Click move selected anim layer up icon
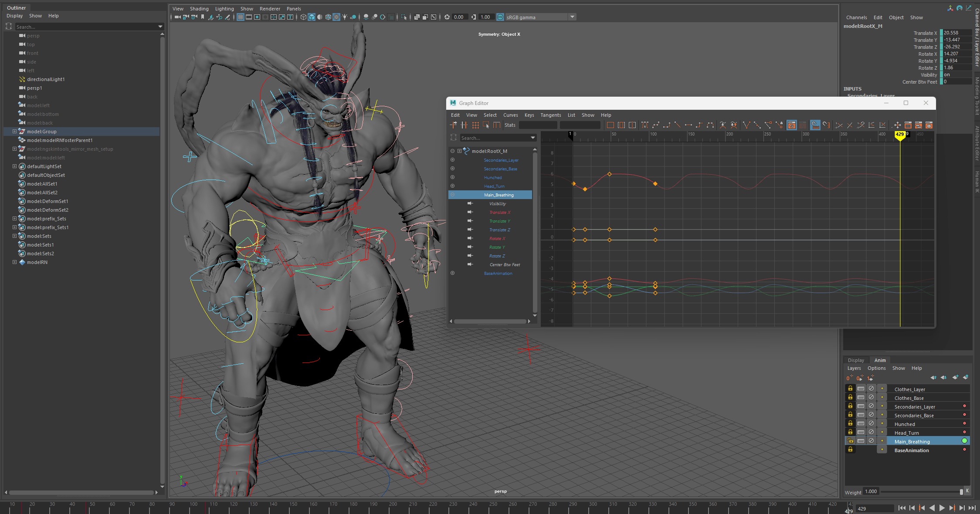The image size is (980, 514). (x=933, y=378)
